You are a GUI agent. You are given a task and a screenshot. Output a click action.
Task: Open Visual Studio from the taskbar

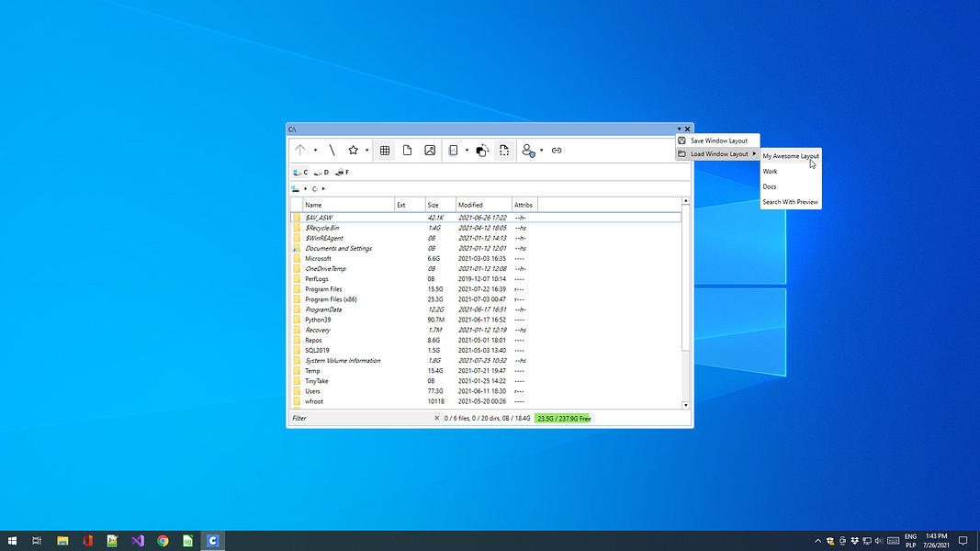coord(138,541)
